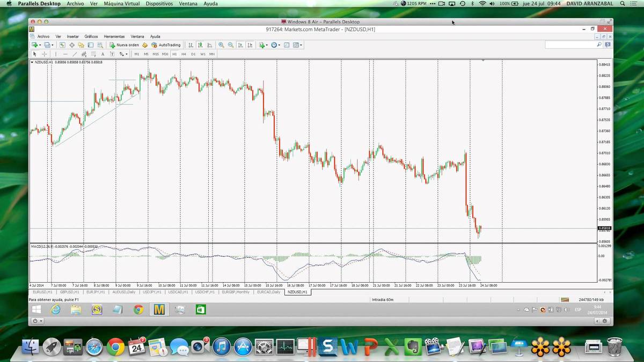Choose the text label 'A' tool
Viewport: 644px width, 362px height.
[x=103, y=54]
